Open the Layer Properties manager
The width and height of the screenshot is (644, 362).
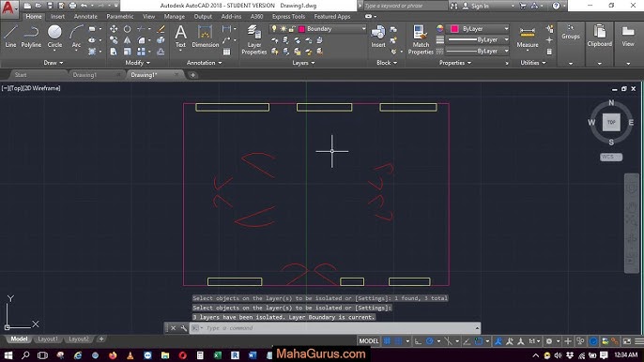pyautogui.click(x=253, y=39)
